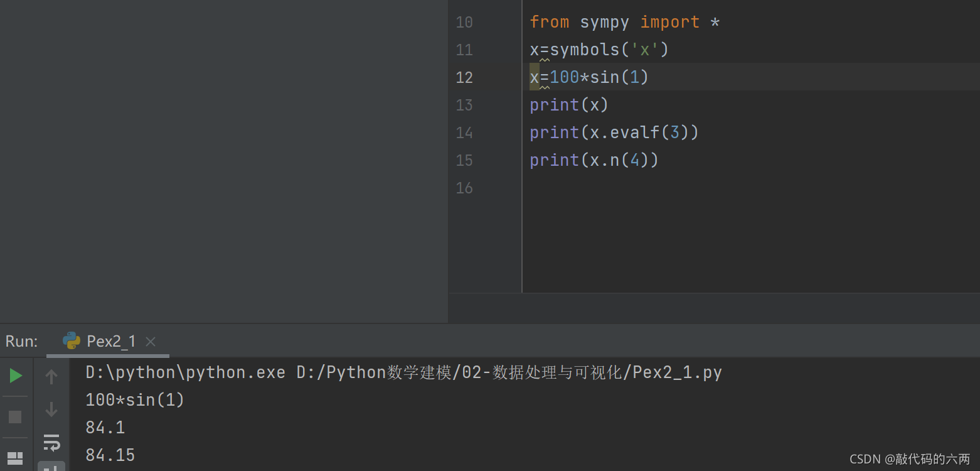Close the Pex2_1 run tab
This screenshot has width=980, height=471.
150,341
